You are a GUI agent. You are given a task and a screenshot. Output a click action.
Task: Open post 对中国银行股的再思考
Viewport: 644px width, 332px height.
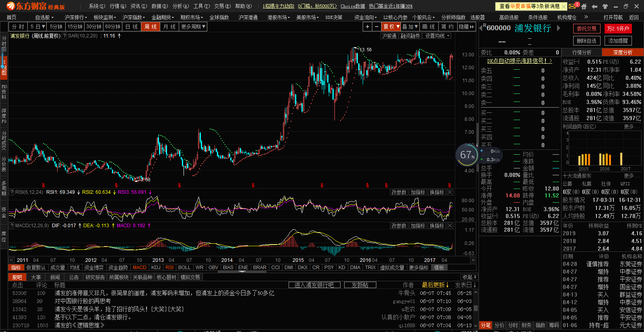(x=83, y=301)
